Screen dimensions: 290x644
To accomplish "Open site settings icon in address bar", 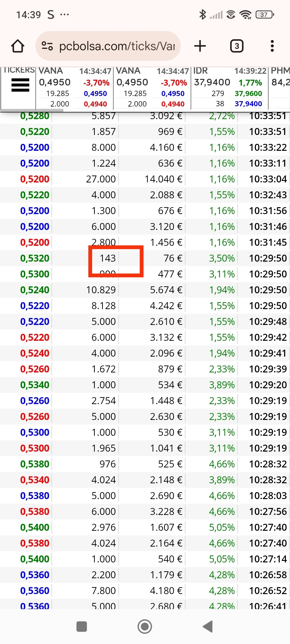I will click(47, 46).
